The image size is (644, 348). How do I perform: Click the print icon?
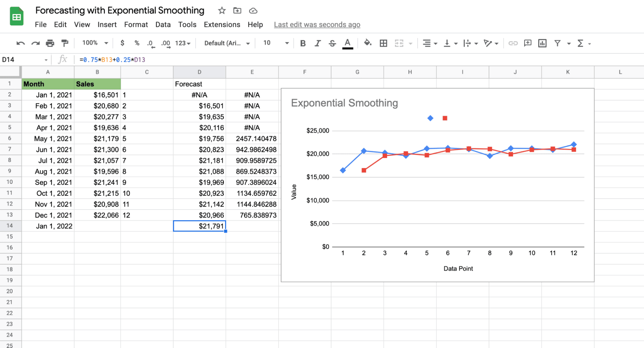(x=50, y=43)
